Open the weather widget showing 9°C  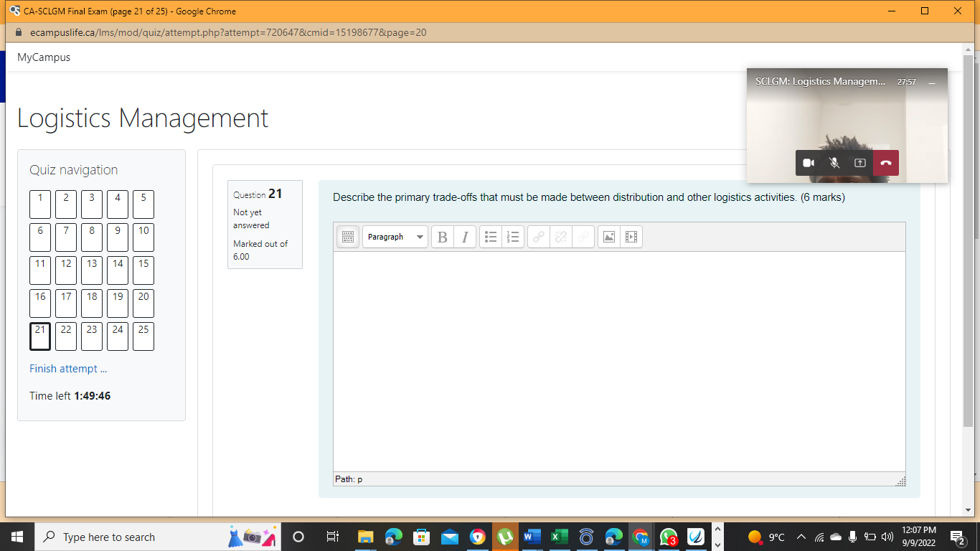[767, 537]
